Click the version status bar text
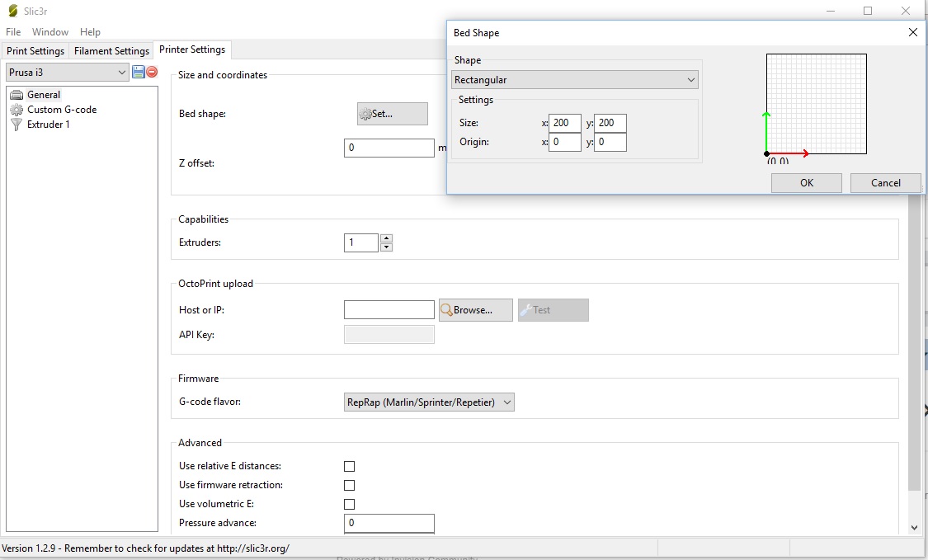The image size is (928, 560). [145, 548]
